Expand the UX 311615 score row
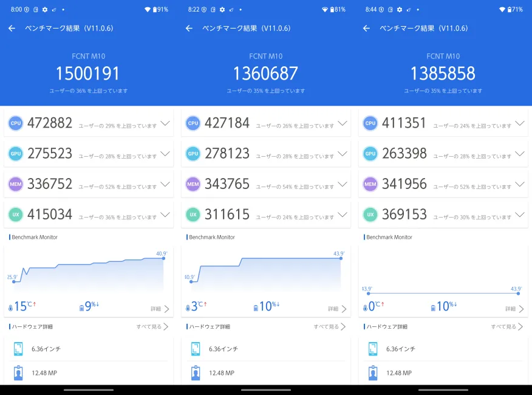Screen dimensions: 532x395 point(343,215)
